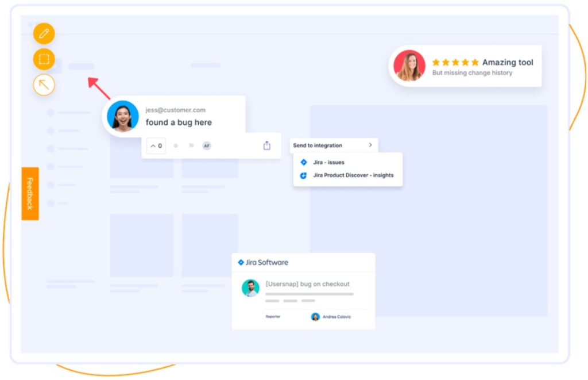
Task: Toggle the AF assignee badge
Action: (207, 145)
